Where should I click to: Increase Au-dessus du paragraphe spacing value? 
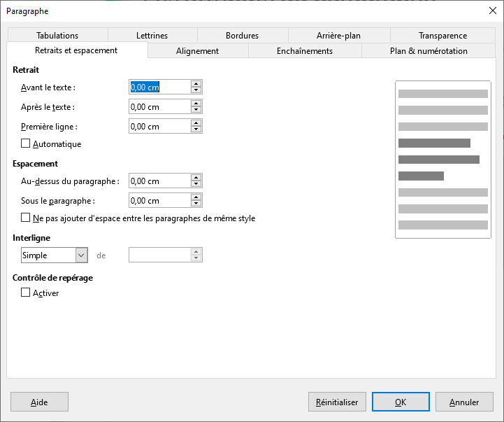[196, 177]
